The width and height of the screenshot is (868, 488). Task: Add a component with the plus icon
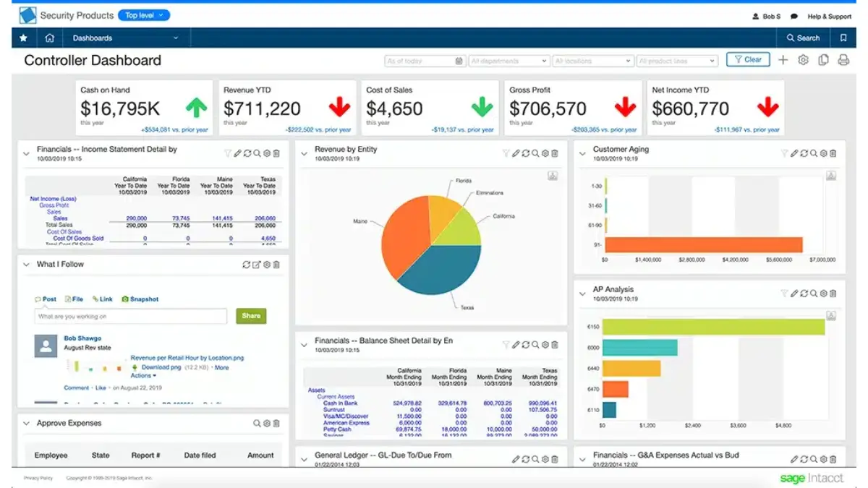[x=783, y=60]
